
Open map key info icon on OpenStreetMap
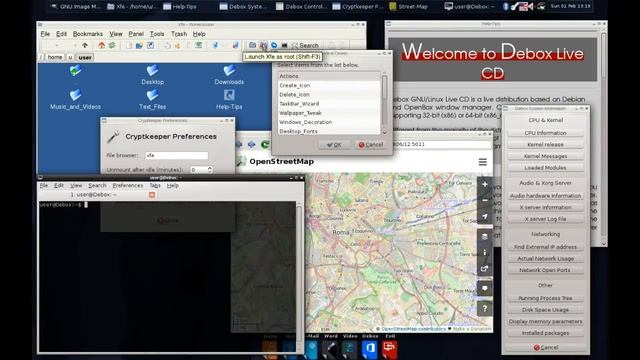(x=484, y=252)
